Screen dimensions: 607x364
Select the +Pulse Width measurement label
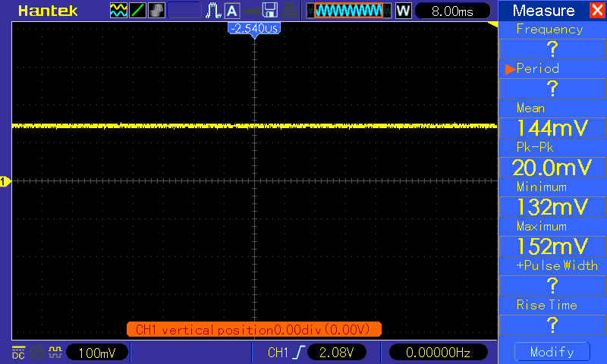pyautogui.click(x=557, y=265)
